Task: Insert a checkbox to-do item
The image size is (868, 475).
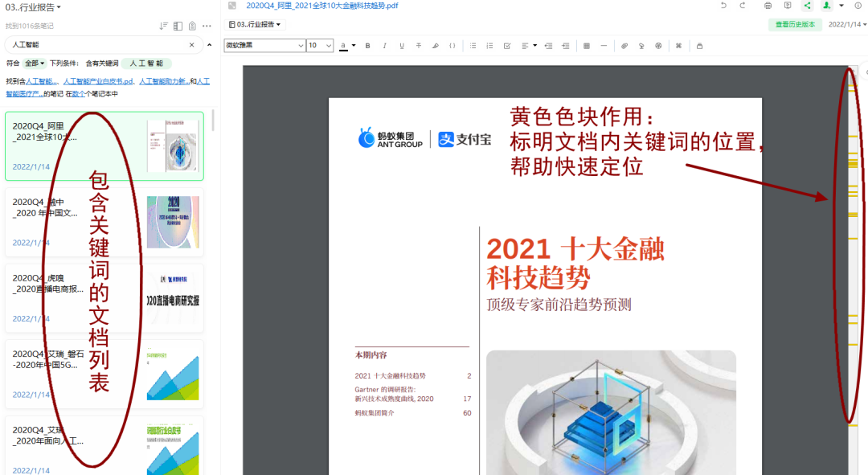Action: [x=507, y=46]
